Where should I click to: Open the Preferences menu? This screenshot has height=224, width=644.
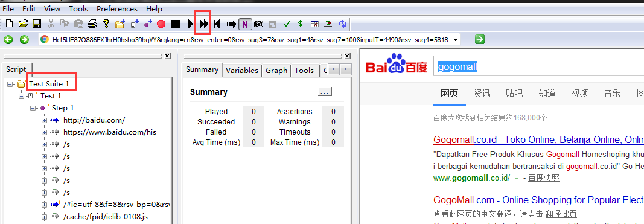(x=117, y=8)
